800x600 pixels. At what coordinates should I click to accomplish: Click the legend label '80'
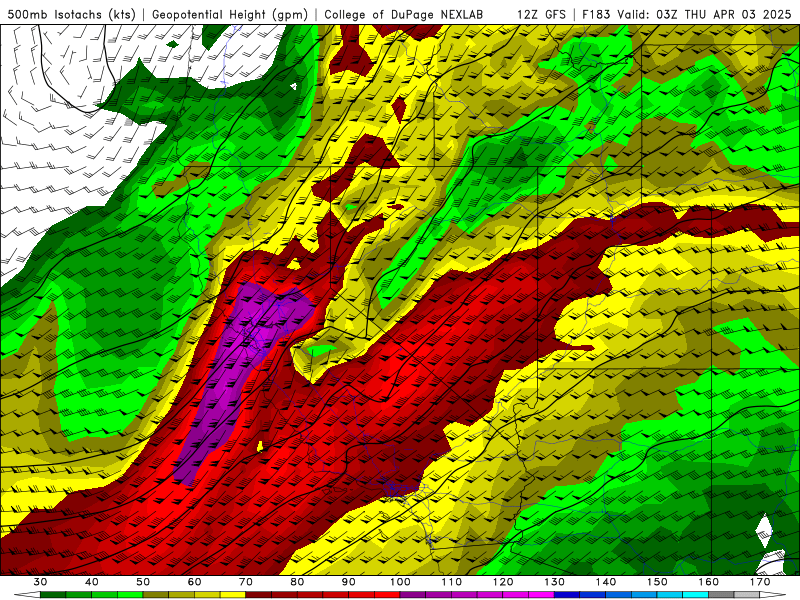(297, 582)
